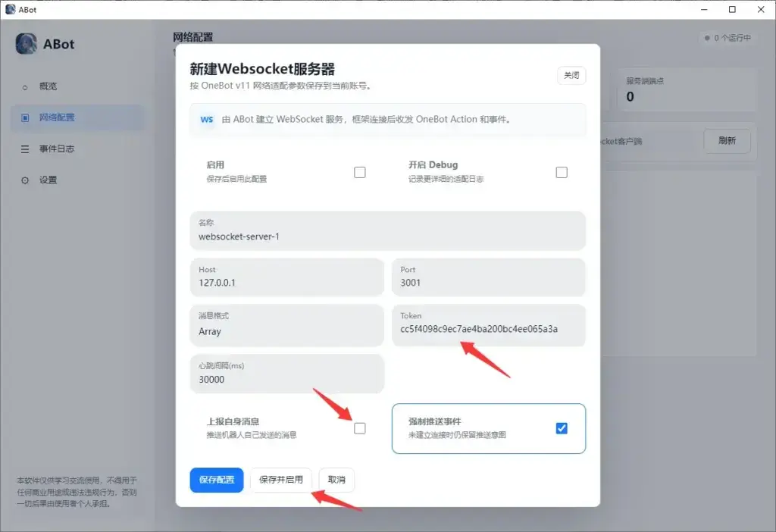Click the ABot avatar logo in sidebar
The image size is (776, 532).
[x=27, y=44]
